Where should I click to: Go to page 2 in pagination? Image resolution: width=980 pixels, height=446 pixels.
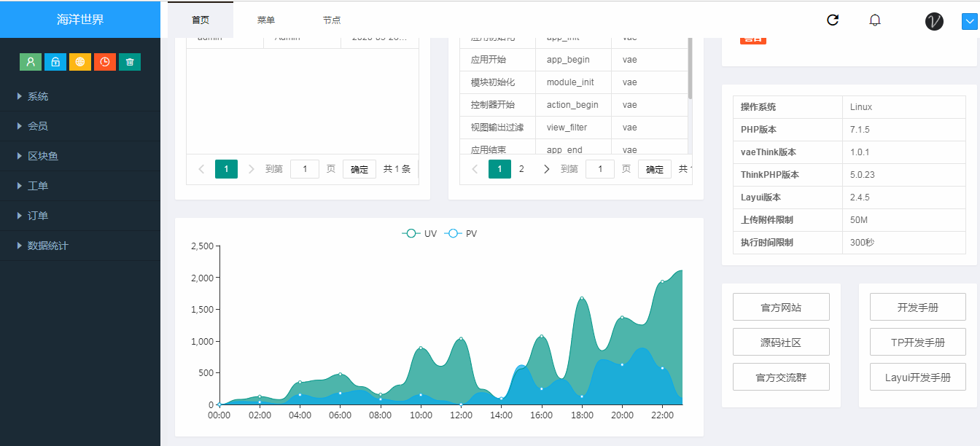click(x=521, y=169)
